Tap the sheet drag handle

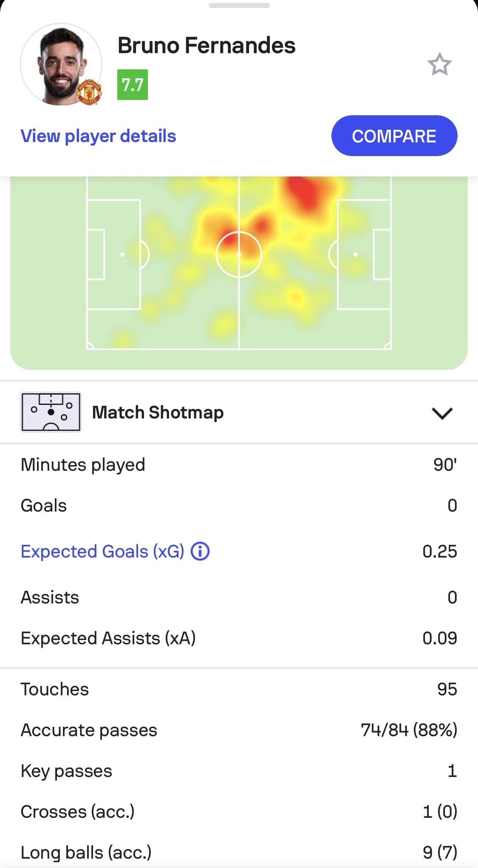(x=239, y=6)
